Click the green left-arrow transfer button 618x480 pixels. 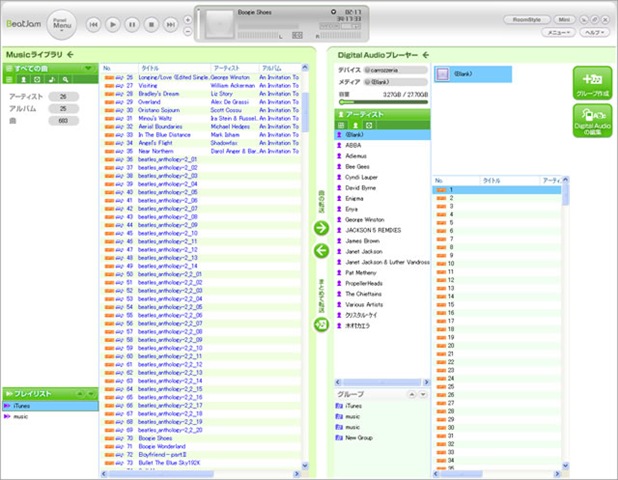(x=321, y=250)
